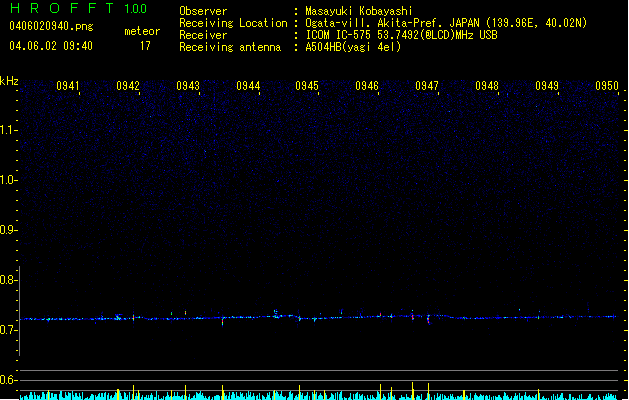Image resolution: width=629 pixels, height=400 pixels.
Task: Click the 0950 time axis marker
Action: [x=607, y=86]
